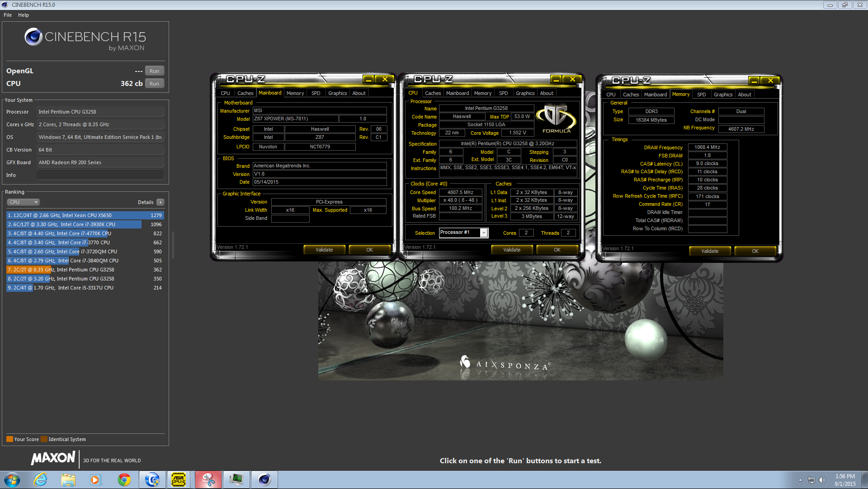This screenshot has width=868, height=489.
Task: Select ranking row Intel Core i7-4770K
Action: (x=85, y=233)
